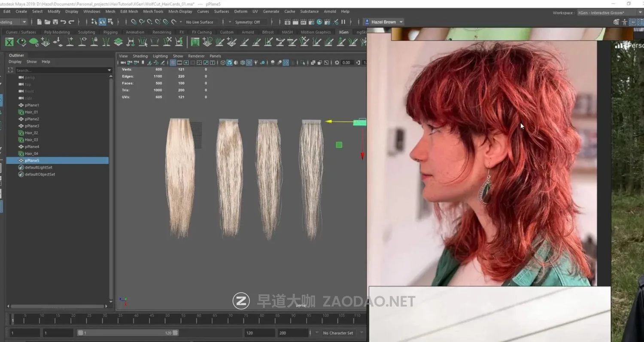This screenshot has width=644, height=342.
Task: Click the pPlane1 mesh icon in Outliner
Action: (21, 105)
